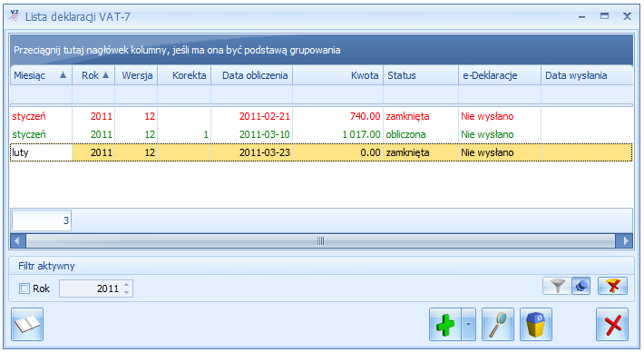The height and width of the screenshot is (352, 644).
Task: Sort by Miesiąc column header
Action: point(41,75)
